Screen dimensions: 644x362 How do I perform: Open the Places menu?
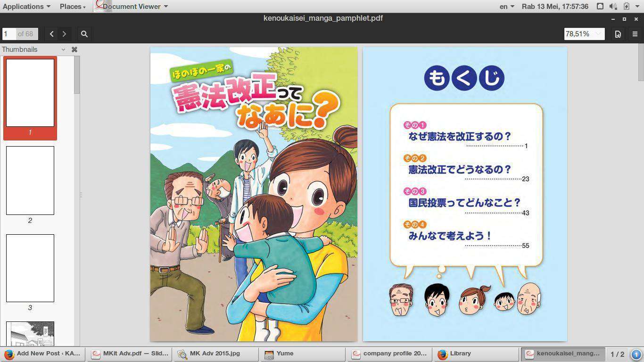[73, 7]
